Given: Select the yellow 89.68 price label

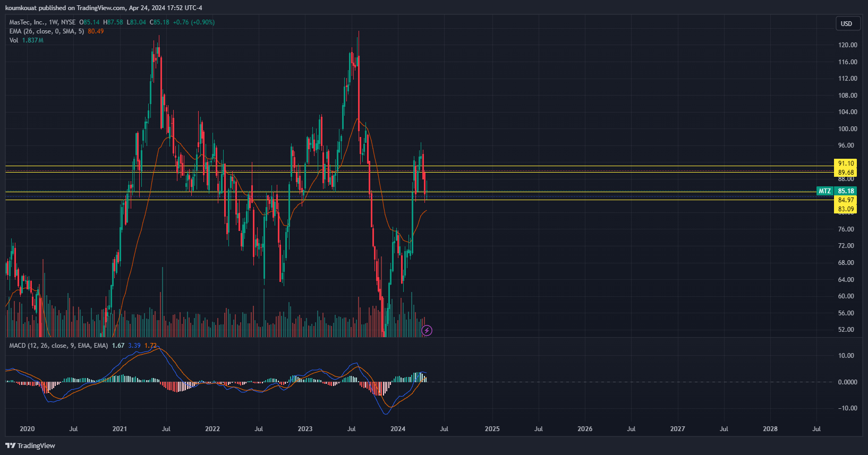Looking at the screenshot, I should [846, 173].
